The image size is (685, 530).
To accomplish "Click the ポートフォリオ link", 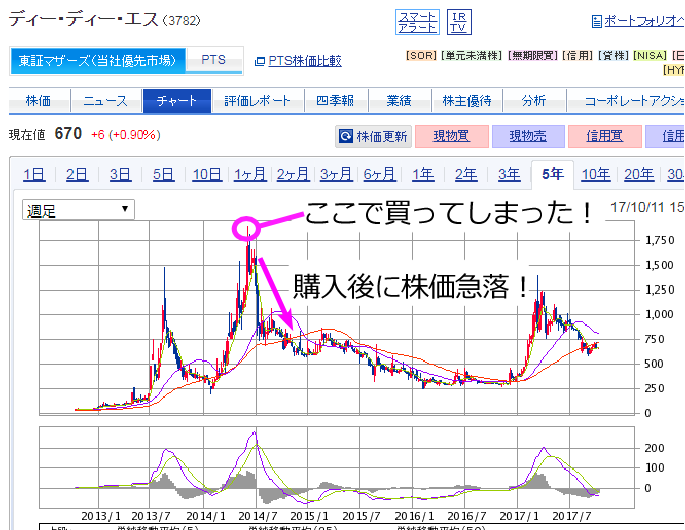I will pyautogui.click(x=644, y=21).
